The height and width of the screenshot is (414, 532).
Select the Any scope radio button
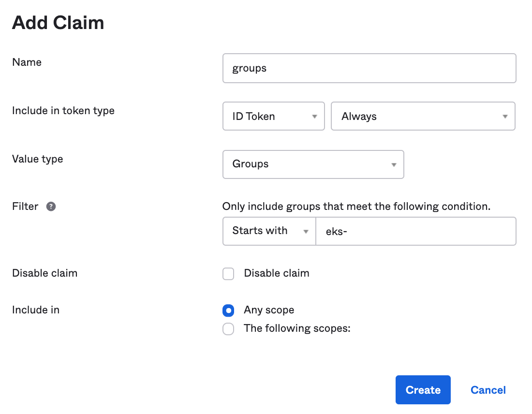pos(228,310)
